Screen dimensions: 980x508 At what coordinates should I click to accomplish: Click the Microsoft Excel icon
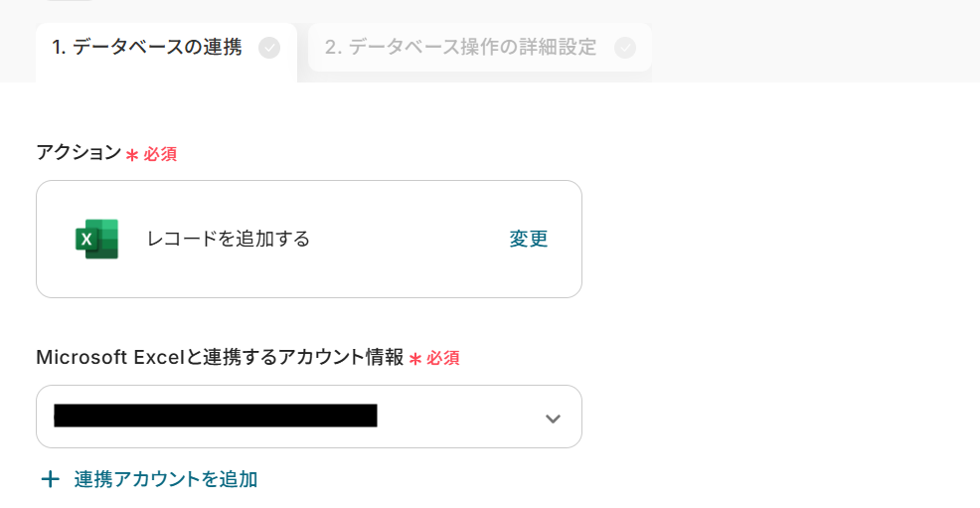pyautogui.click(x=96, y=239)
